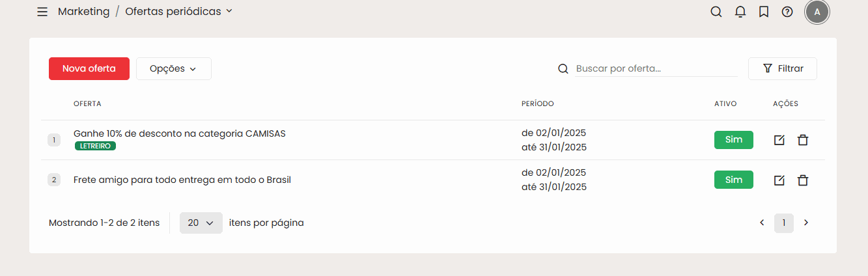Toggle active status of CAMISAS offer
This screenshot has width=868, height=276.
[x=733, y=140]
